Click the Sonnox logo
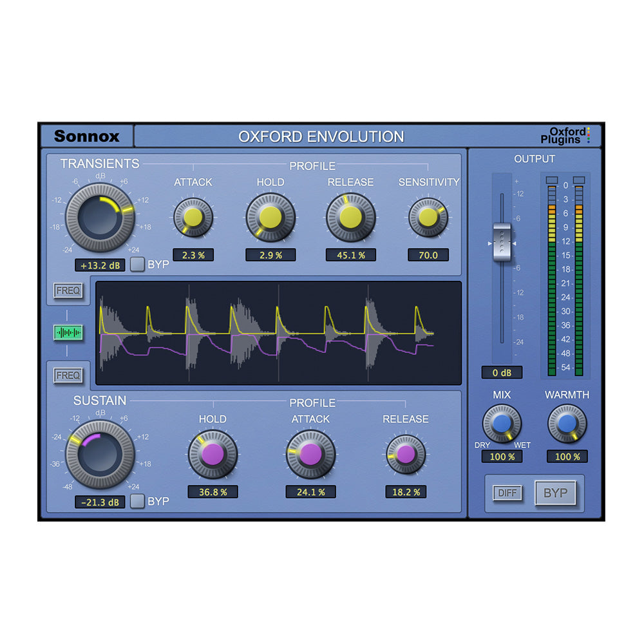The image size is (644, 644). tap(92, 135)
